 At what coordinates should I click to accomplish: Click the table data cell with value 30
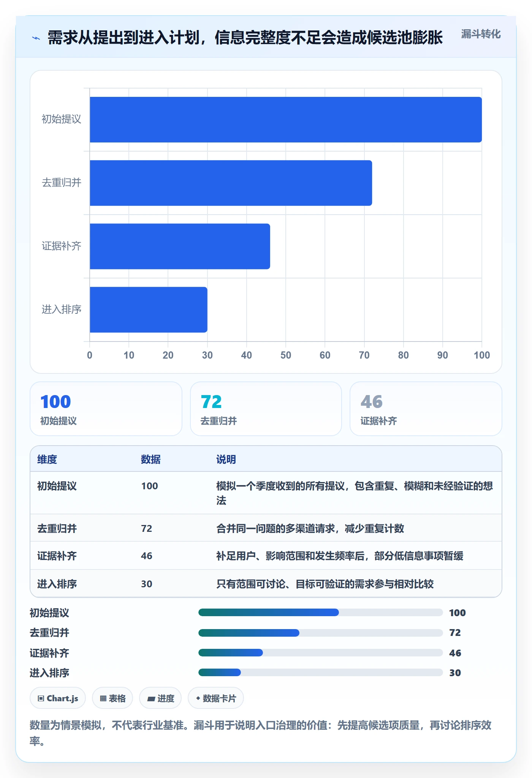click(147, 584)
